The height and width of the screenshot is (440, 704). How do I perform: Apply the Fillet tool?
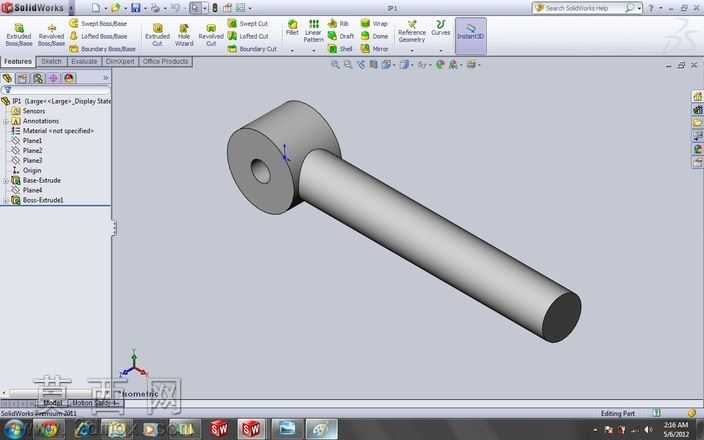(x=292, y=28)
